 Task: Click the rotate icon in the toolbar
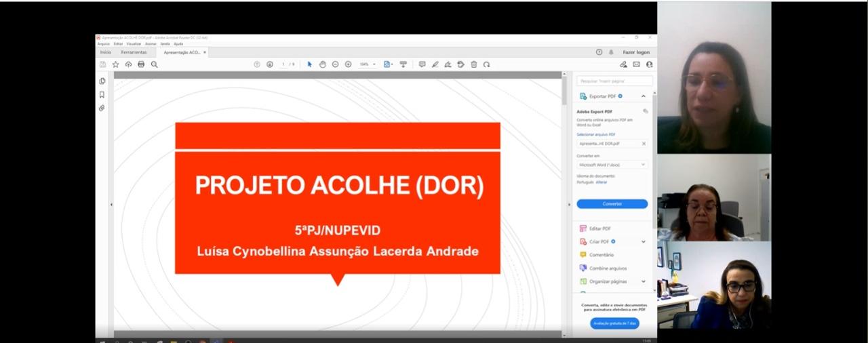tap(486, 64)
